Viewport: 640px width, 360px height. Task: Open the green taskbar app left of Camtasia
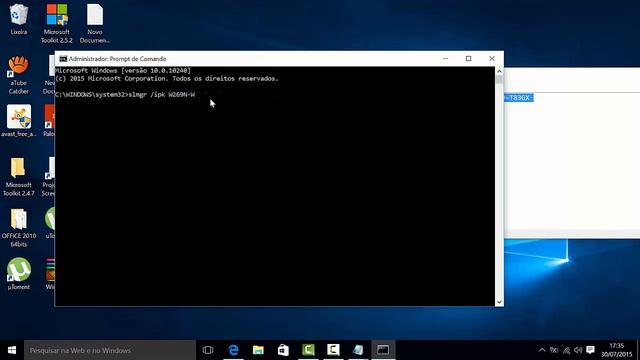tap(308, 350)
